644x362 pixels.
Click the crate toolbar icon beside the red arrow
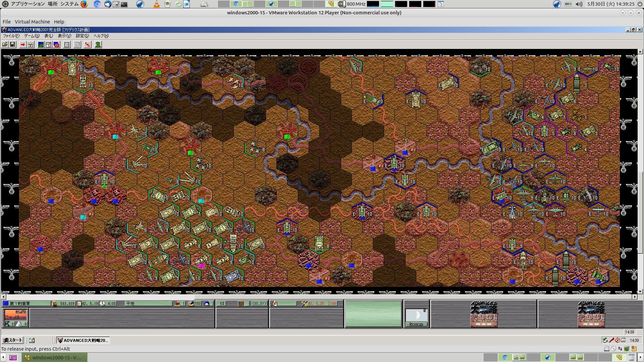click(x=31, y=45)
